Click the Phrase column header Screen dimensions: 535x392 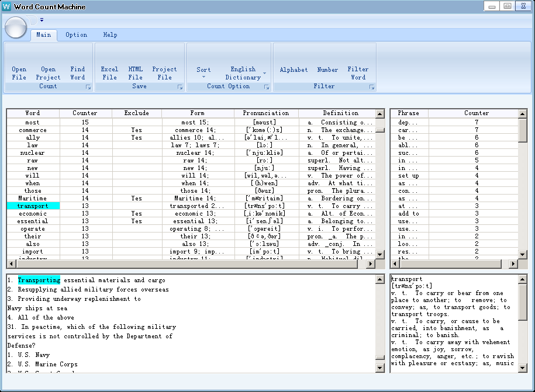click(409, 113)
